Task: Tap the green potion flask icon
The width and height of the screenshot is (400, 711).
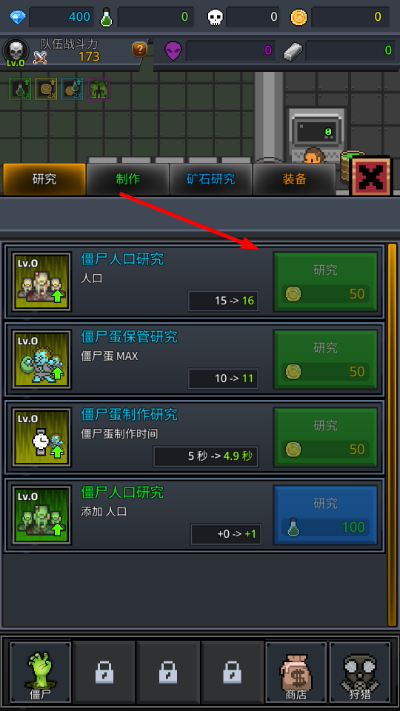Action: tap(106, 17)
